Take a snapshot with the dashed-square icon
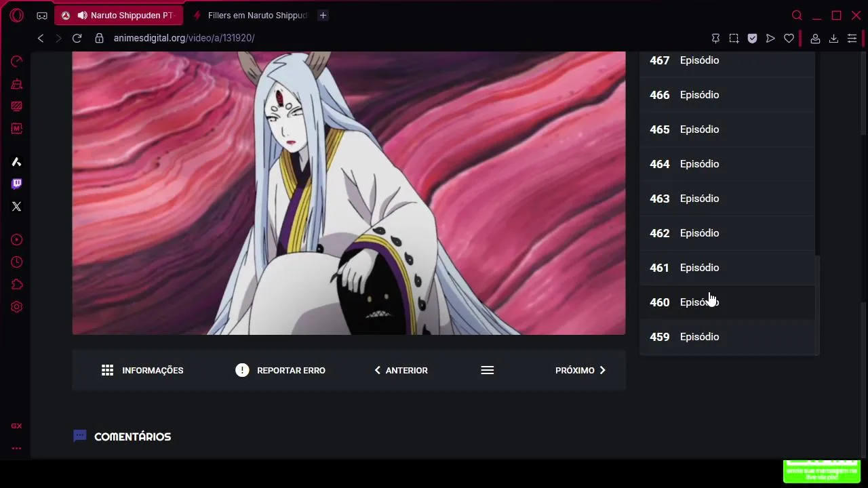 click(734, 39)
